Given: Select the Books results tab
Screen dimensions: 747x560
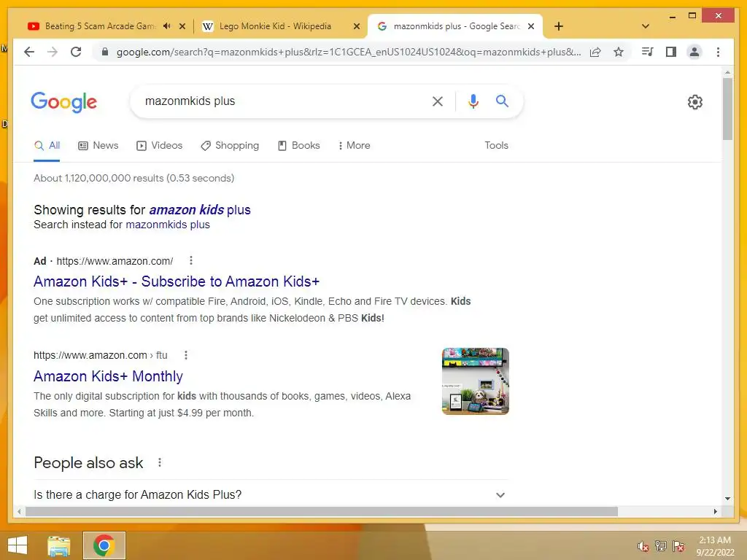Looking at the screenshot, I should tap(298, 145).
